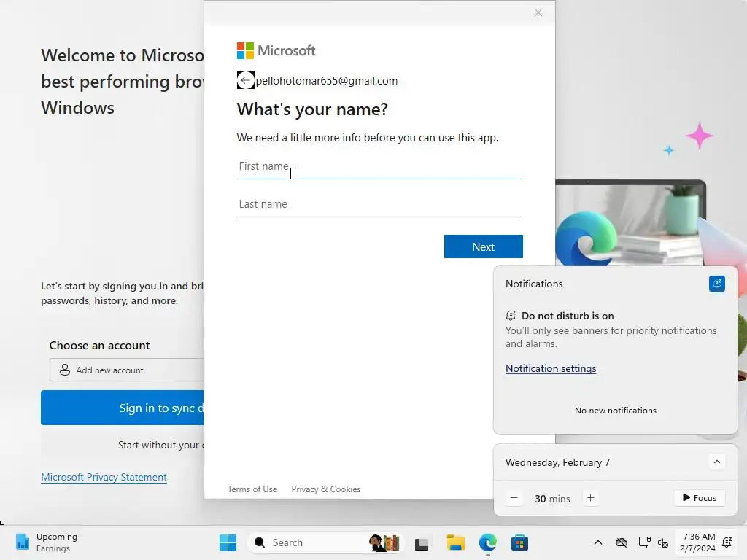Open Task View from the taskbar
The height and width of the screenshot is (560, 747).
coord(422,543)
